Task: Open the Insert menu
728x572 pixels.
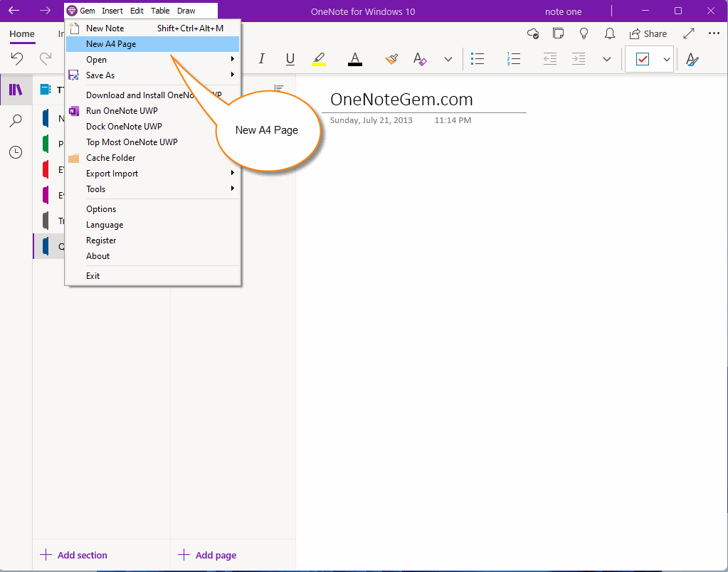Action: tap(112, 11)
